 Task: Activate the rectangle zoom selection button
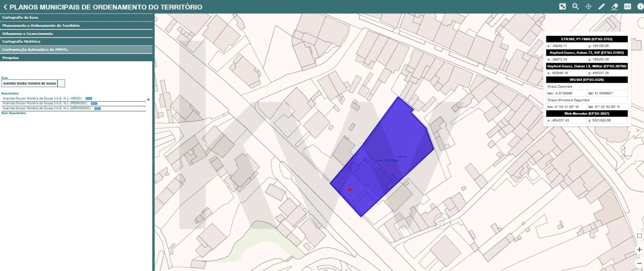(x=639, y=236)
